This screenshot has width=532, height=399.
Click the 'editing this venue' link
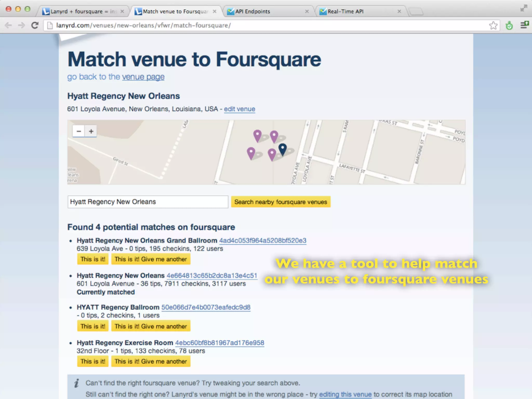tap(345, 394)
